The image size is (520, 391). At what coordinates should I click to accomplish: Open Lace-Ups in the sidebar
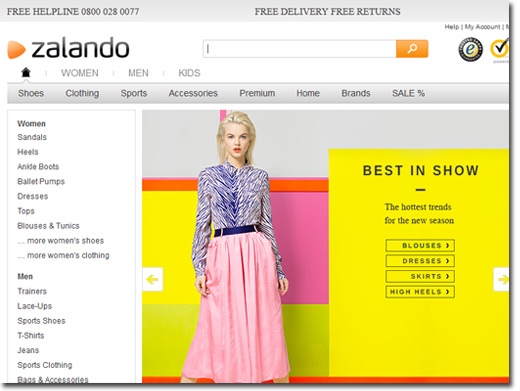pyautogui.click(x=35, y=306)
